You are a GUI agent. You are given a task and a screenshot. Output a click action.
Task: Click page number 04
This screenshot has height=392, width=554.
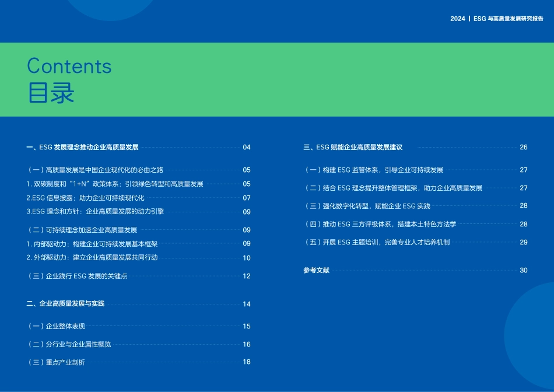[x=247, y=148]
